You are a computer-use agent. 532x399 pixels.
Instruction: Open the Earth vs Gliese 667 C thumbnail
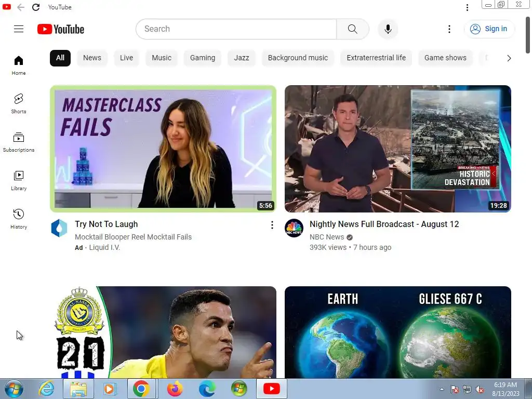tap(397, 332)
